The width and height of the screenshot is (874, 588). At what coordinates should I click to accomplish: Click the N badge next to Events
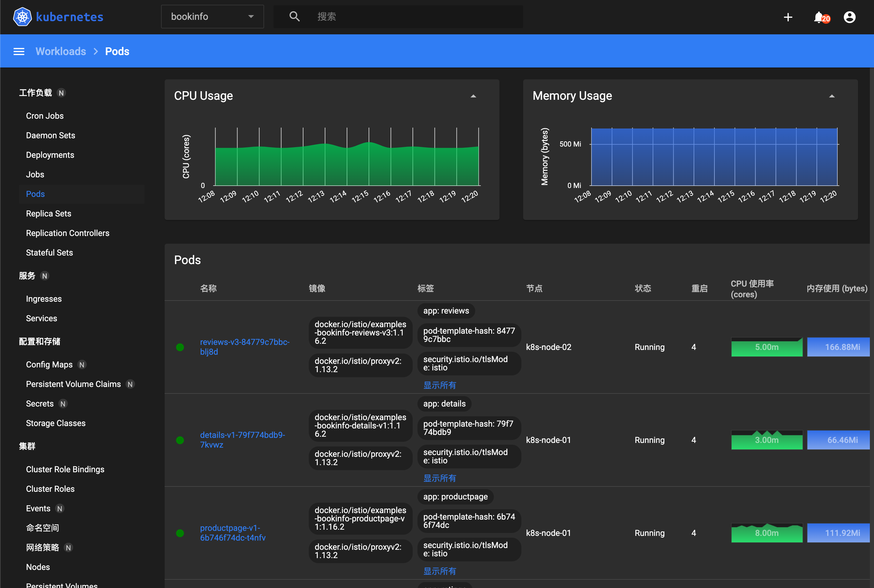(60, 509)
